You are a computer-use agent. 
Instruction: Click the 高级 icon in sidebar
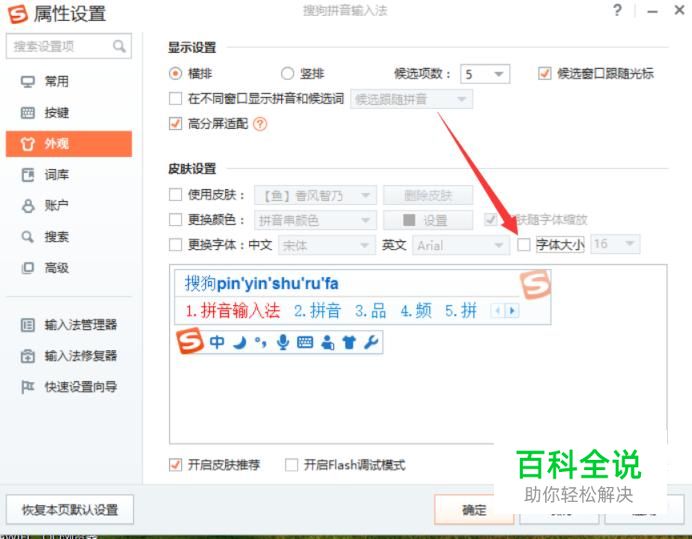[27, 268]
